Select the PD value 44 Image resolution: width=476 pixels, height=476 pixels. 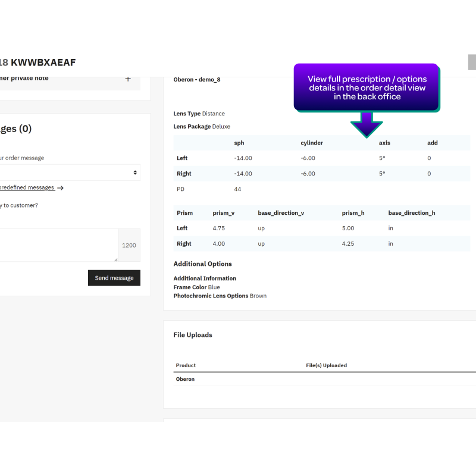(x=238, y=189)
